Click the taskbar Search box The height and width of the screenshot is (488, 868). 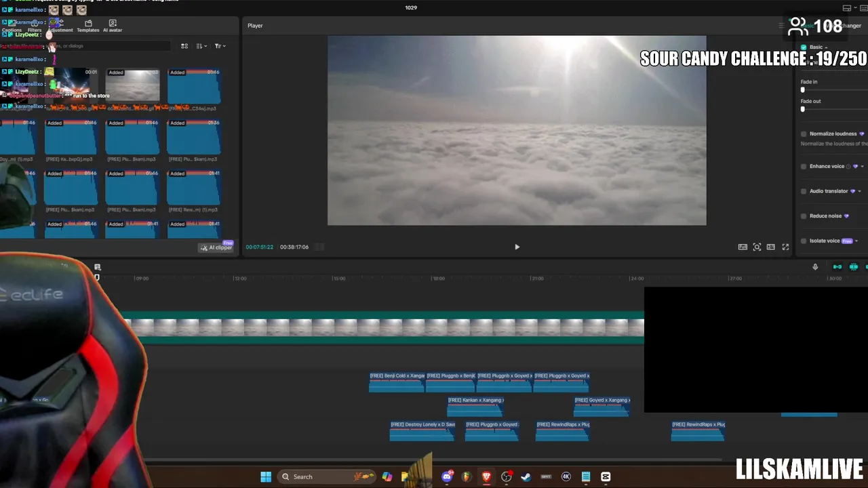point(328,476)
